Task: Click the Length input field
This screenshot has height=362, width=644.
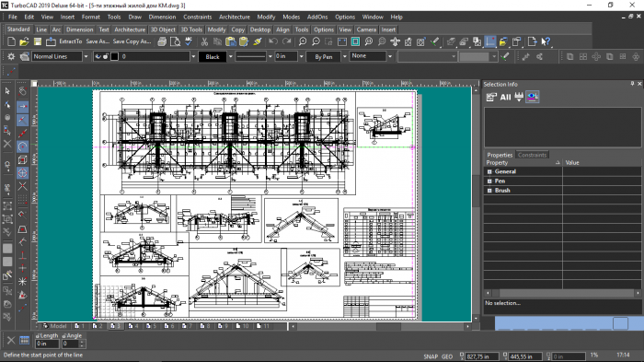Action: 47,344
